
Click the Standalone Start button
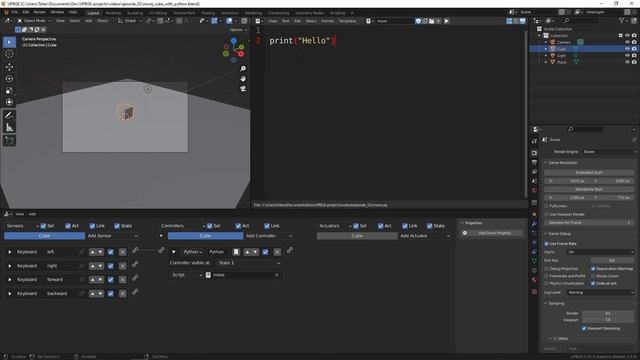(589, 189)
